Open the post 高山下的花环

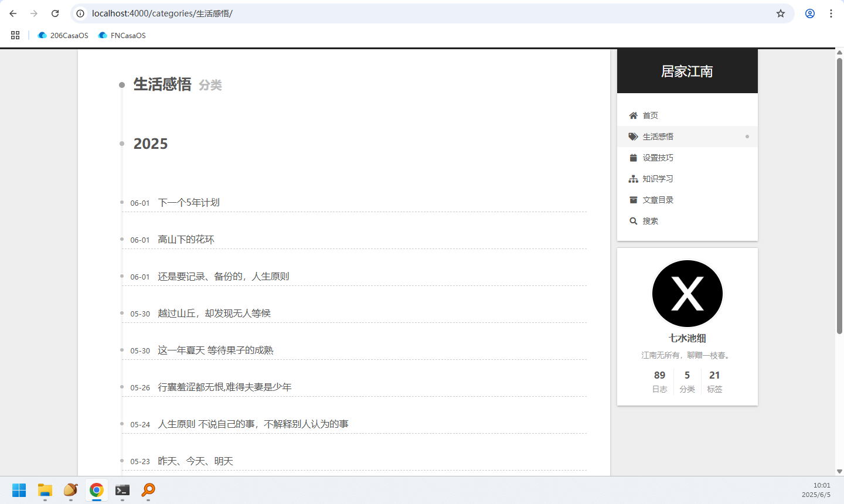point(186,239)
